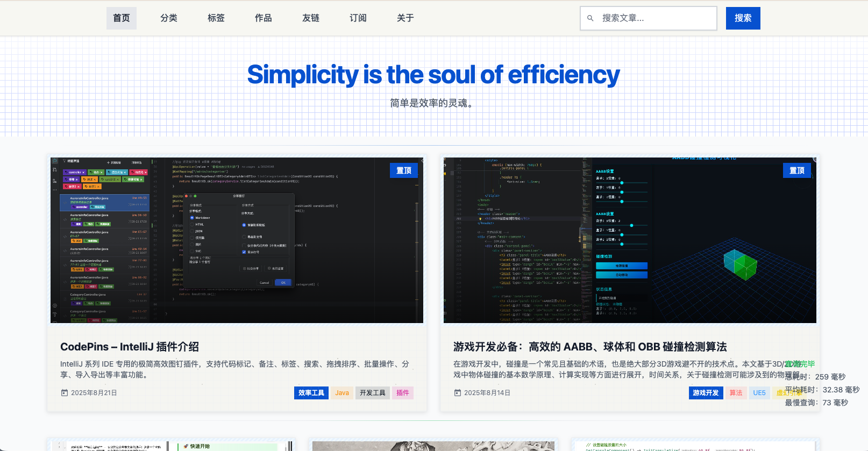This screenshot has width=868, height=451.
Task: Click calendar icon beside 2025年8月21日
Action: pos(65,393)
